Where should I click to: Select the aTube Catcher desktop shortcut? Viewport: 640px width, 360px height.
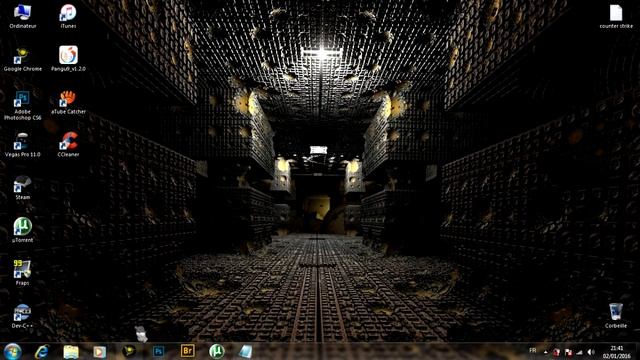[68, 102]
